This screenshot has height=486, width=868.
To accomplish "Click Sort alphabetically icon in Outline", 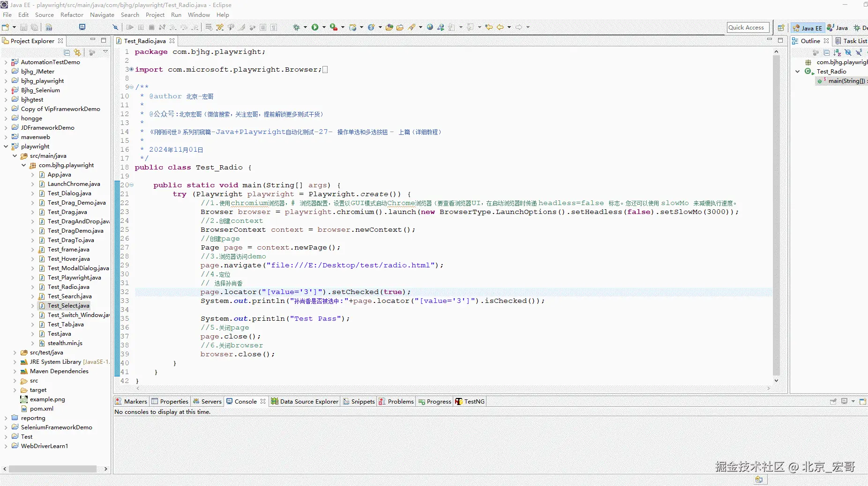I will click(x=837, y=52).
